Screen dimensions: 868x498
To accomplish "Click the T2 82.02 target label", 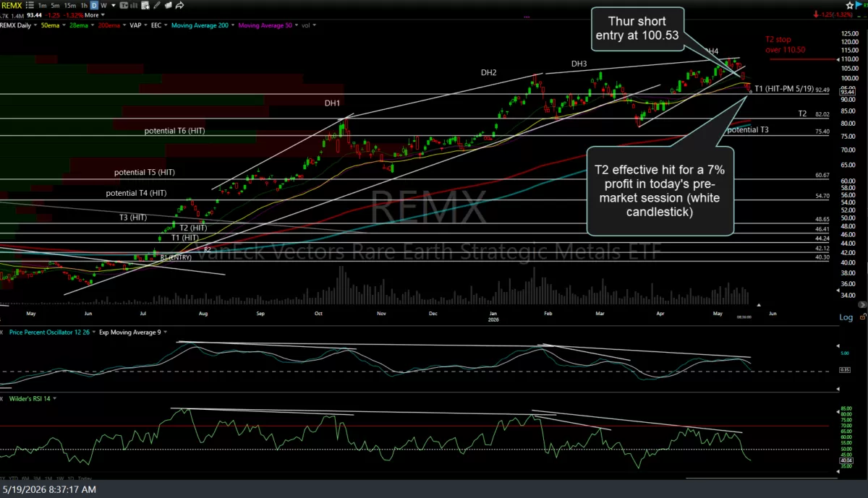I will [802, 114].
